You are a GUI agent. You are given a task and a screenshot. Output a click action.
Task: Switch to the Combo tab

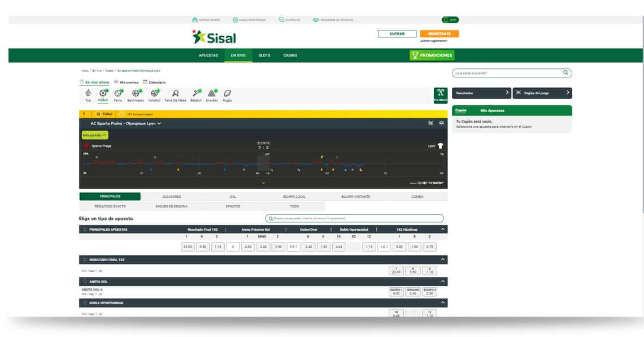point(417,196)
